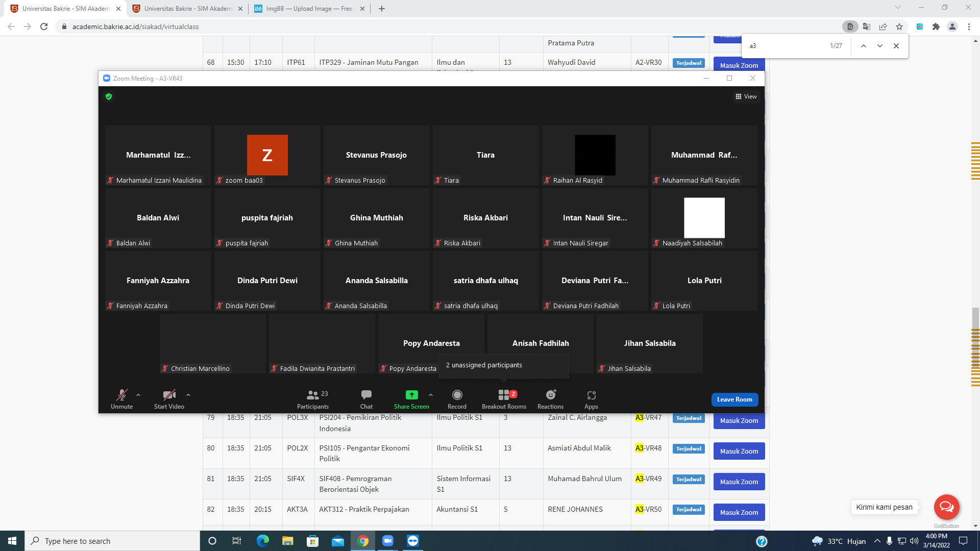Open Zoom from the taskbar
The image size is (980, 551).
388,541
